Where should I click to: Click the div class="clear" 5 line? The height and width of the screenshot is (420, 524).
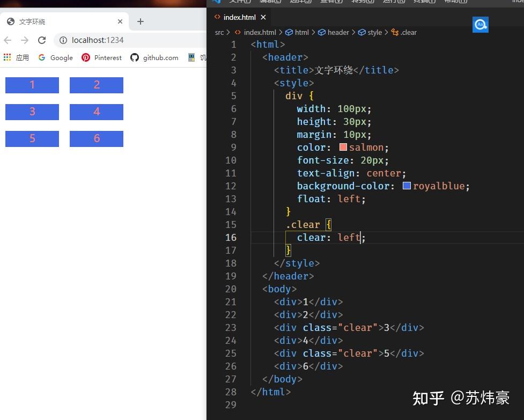pos(349,353)
